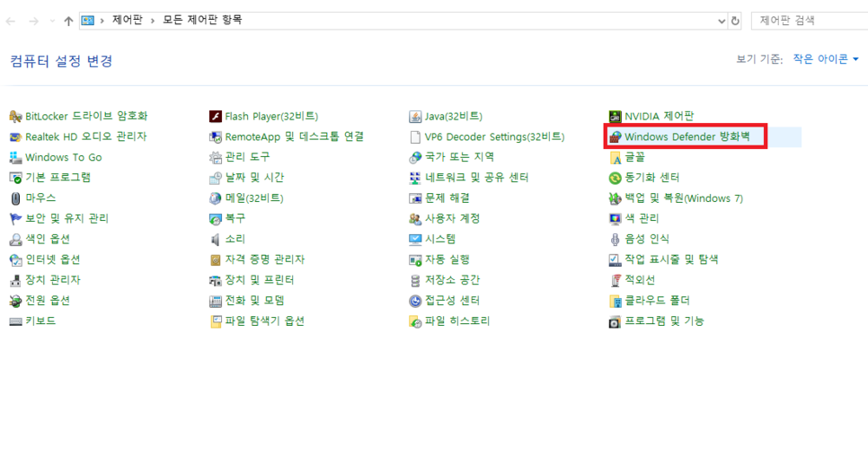Click the 키보드 icon
868x474 pixels.
[15, 320]
